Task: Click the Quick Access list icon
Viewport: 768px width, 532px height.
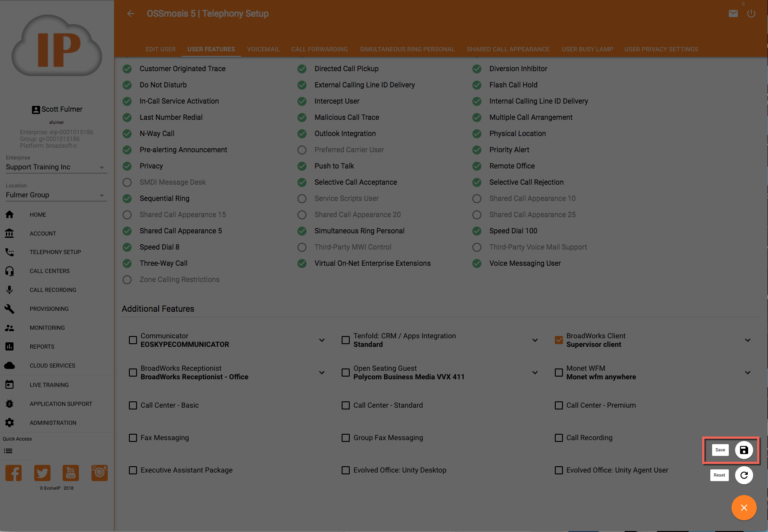Action: [x=8, y=451]
